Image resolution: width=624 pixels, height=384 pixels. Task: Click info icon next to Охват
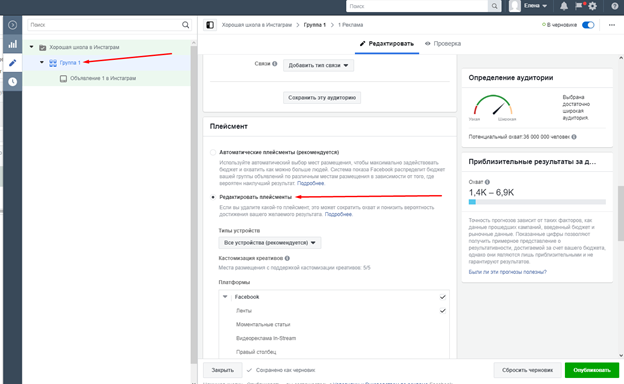[x=487, y=182]
